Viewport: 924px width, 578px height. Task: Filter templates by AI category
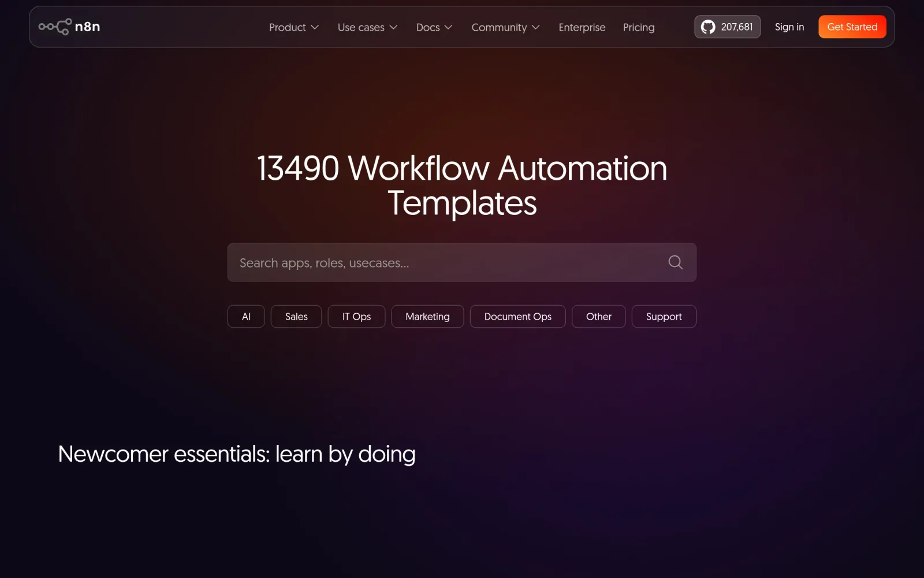pyautogui.click(x=246, y=317)
